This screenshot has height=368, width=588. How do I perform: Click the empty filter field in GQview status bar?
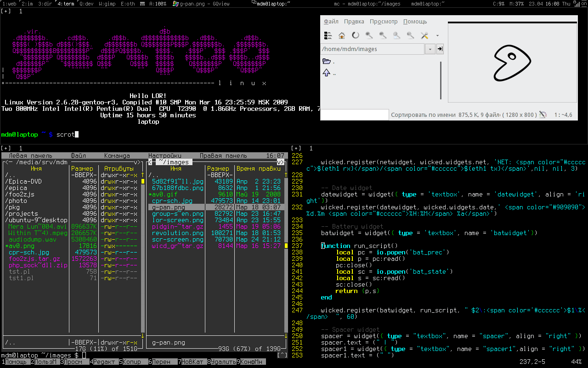[x=354, y=115]
